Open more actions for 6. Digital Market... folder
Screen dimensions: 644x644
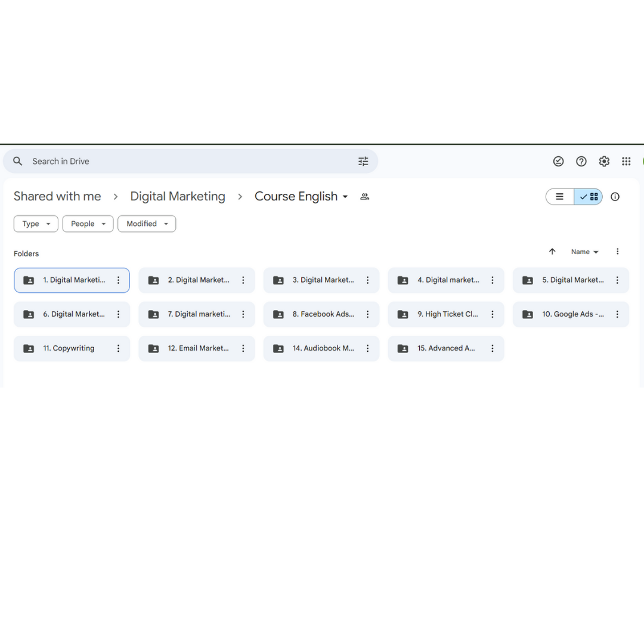pos(118,314)
